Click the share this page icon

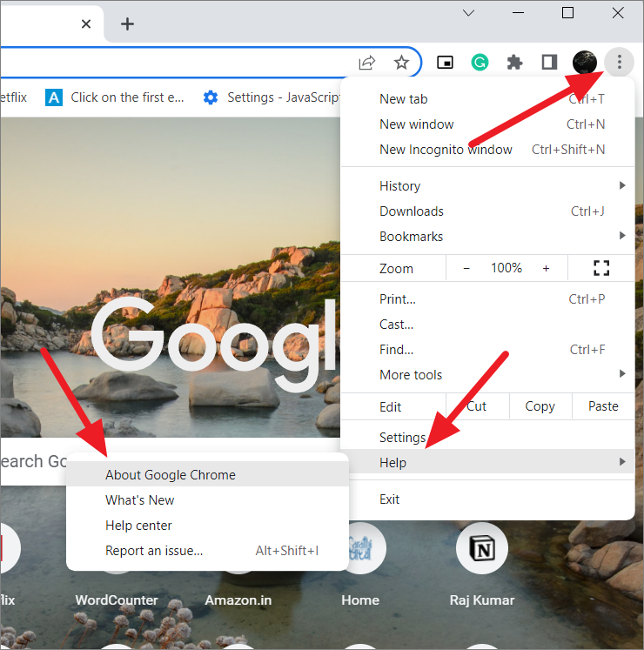(366, 63)
